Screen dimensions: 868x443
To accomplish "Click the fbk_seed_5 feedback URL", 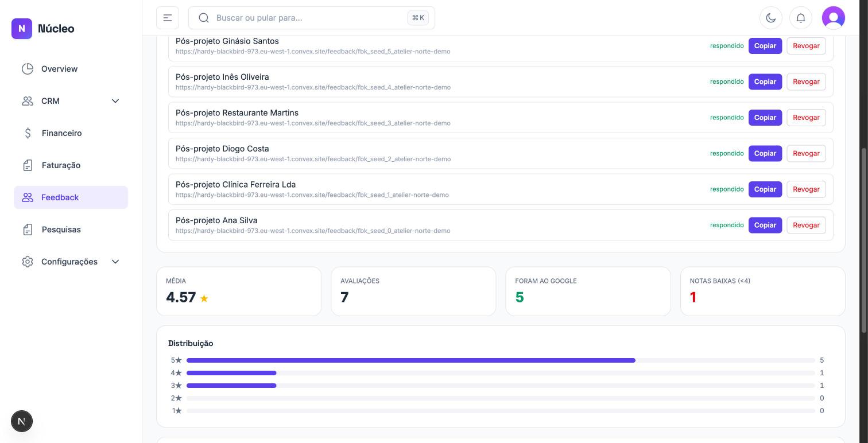I will pos(313,52).
